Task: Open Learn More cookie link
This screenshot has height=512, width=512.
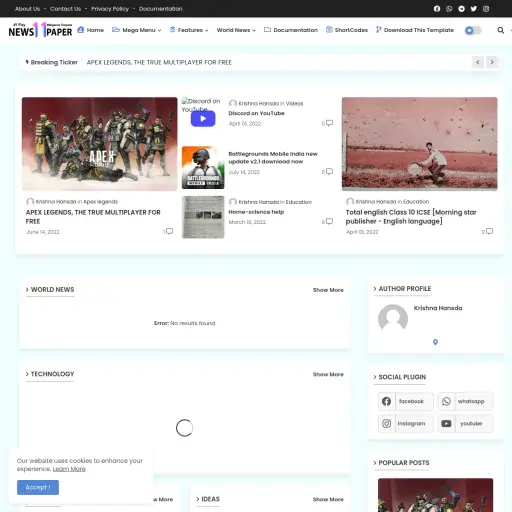Action: coord(69,469)
